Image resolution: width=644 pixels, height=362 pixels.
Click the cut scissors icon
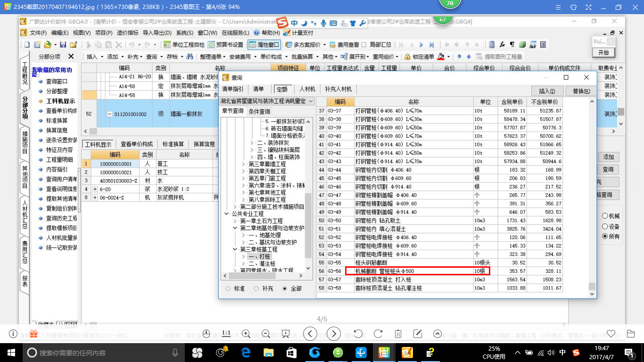click(88, 45)
